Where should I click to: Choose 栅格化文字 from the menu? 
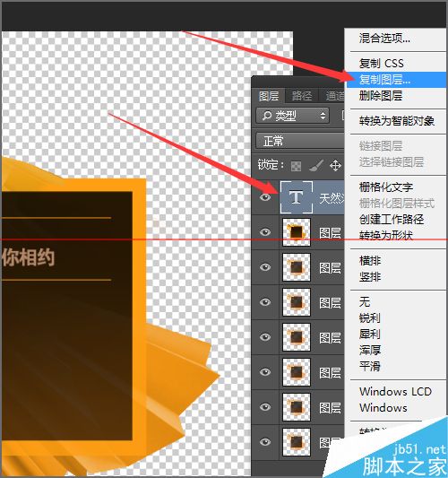pyautogui.click(x=386, y=187)
